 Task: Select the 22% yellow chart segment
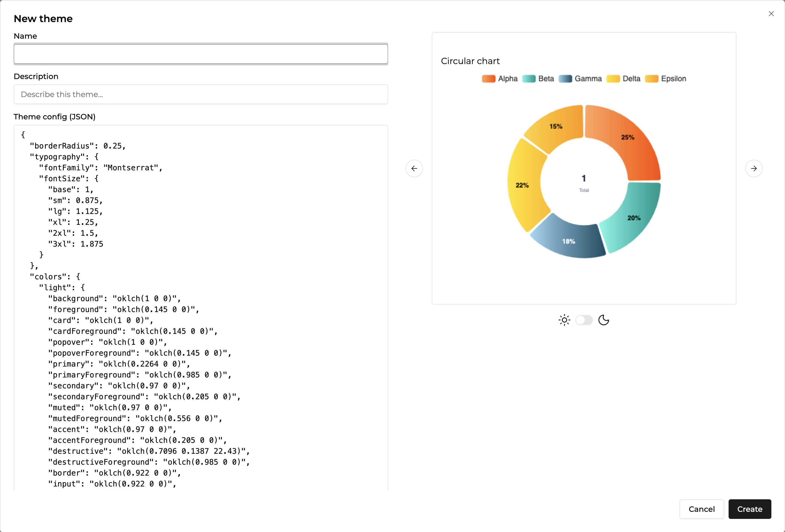point(522,185)
